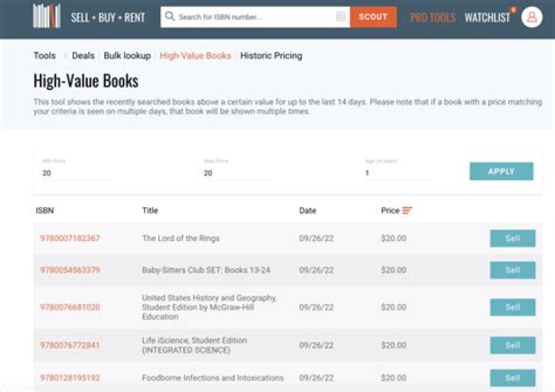
Task: Select the Tools breadcrumb
Action: click(x=45, y=55)
